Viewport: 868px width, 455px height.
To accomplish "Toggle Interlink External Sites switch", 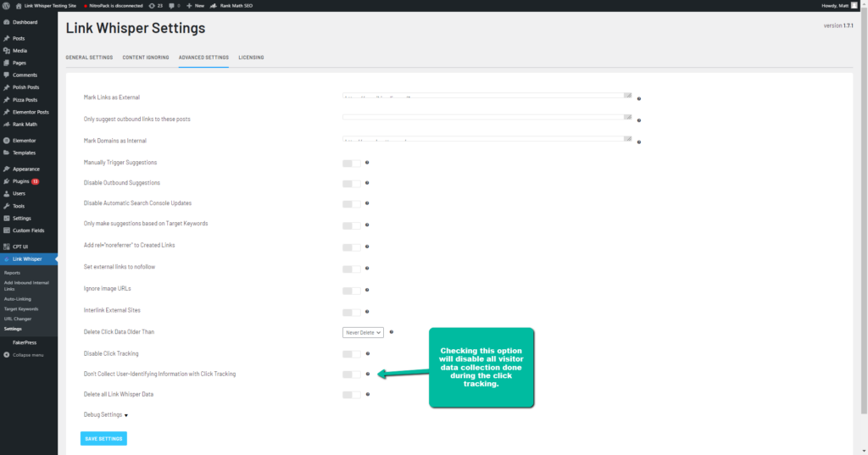I will 351,312.
